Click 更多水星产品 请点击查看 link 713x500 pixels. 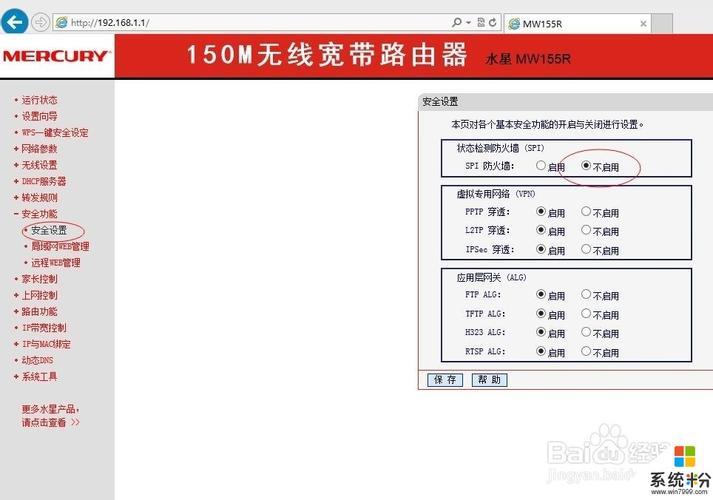point(50,415)
